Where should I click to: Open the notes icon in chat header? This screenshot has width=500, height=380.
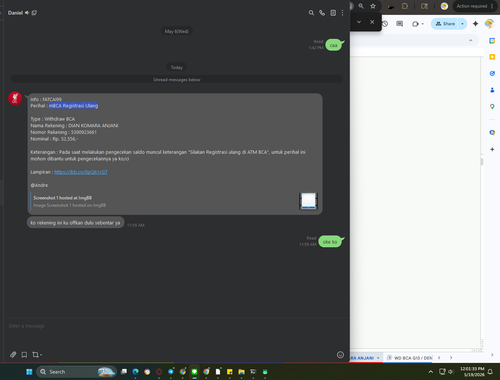tap(333, 13)
